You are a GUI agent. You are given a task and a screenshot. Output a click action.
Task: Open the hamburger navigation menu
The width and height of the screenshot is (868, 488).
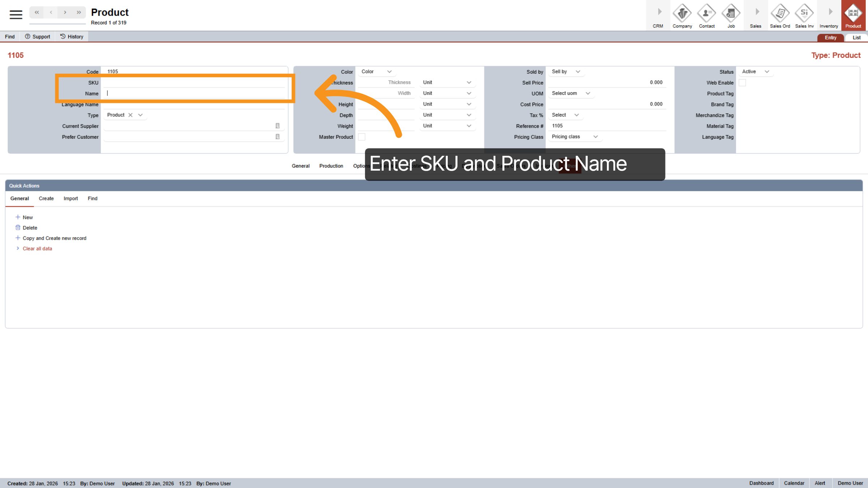coord(16,14)
